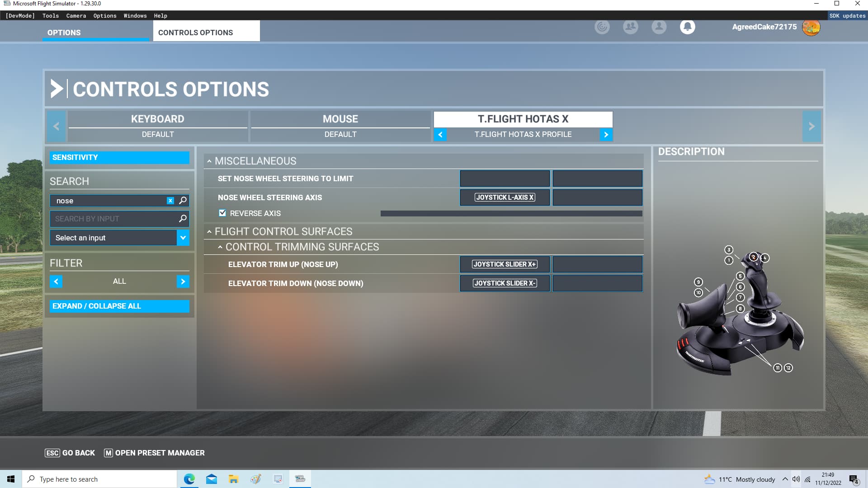Switch filter to previous option arrow
This screenshot has width=868, height=488.
click(56, 282)
